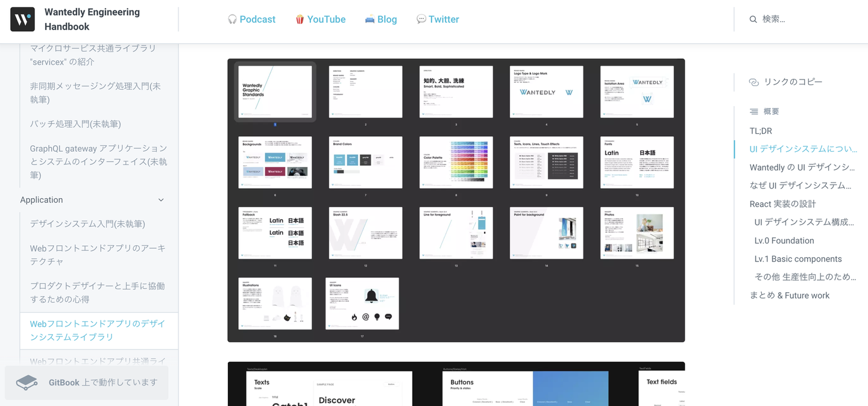Open the Podcast link
868x406 pixels.
(x=251, y=19)
